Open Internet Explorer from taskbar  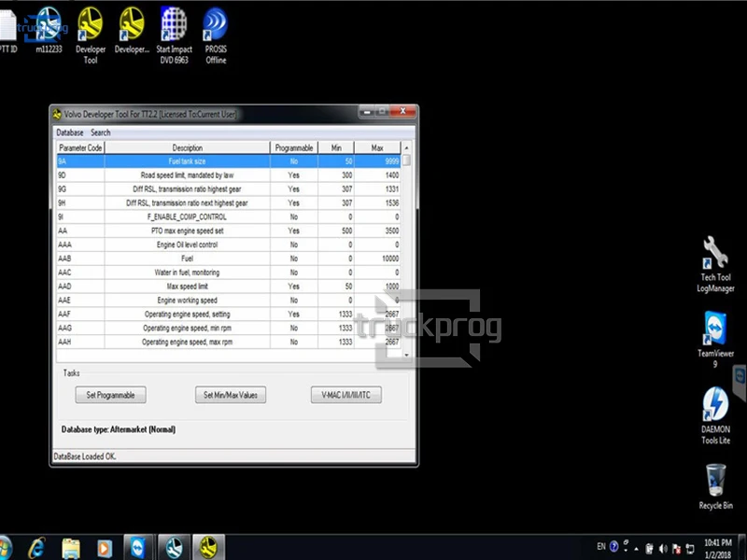coord(37,548)
